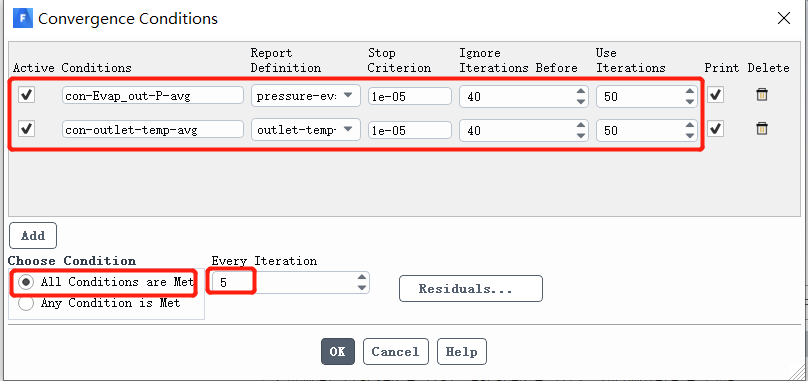Delete the con-outlet-temp-avg condition via trash icon
Screen dimensions: 808x381
point(762,128)
